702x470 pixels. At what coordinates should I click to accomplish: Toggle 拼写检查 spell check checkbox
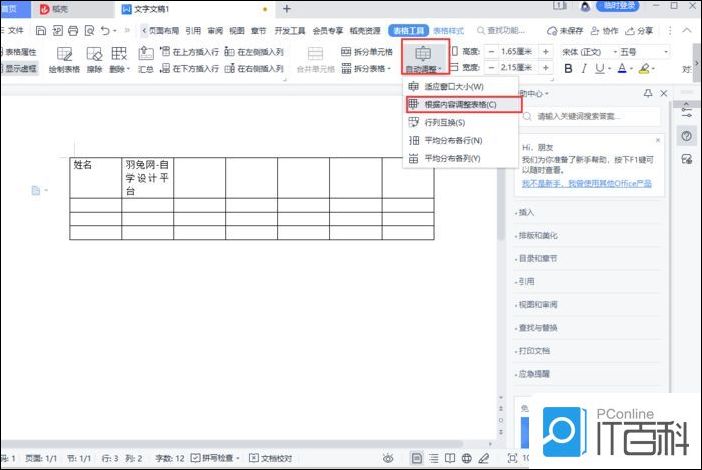195,458
